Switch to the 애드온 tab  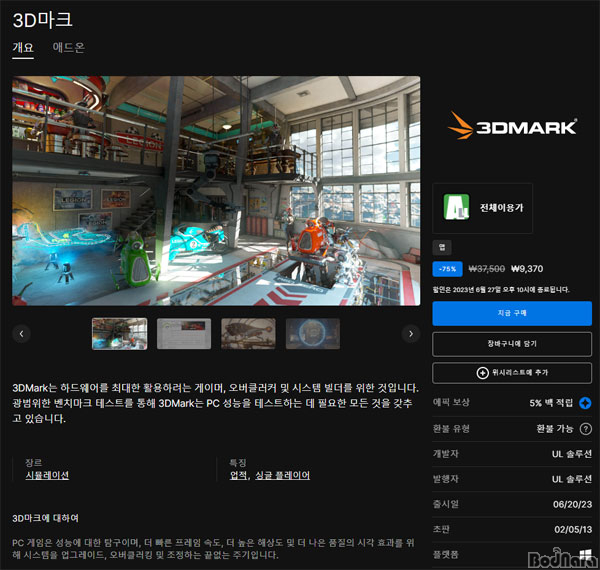tap(68, 47)
